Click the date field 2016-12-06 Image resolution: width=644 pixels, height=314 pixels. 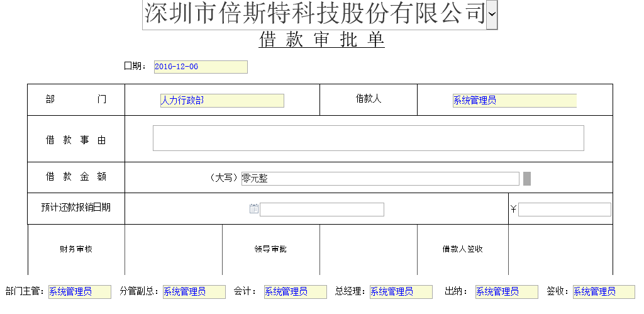pos(201,67)
